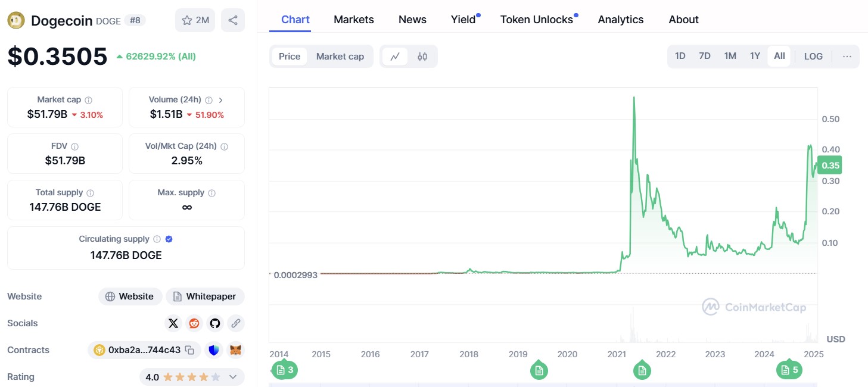The height and width of the screenshot is (387, 868).
Task: Open the Volume (24h) details arrow
Action: [220, 99]
